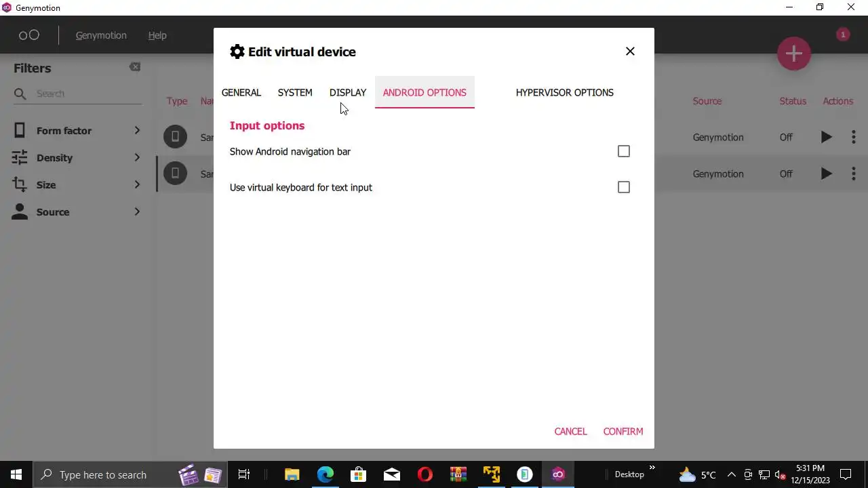
Task: Click the Actions column header
Action: click(837, 101)
